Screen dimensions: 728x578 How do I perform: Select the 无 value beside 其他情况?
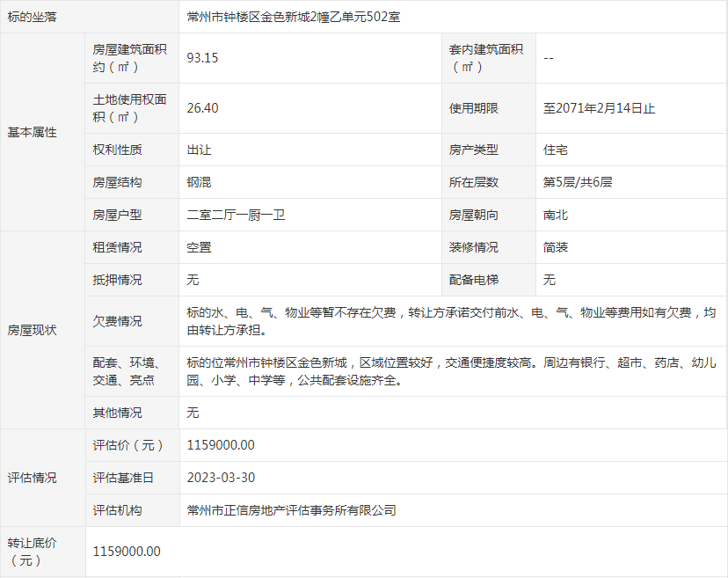pyautogui.click(x=193, y=413)
